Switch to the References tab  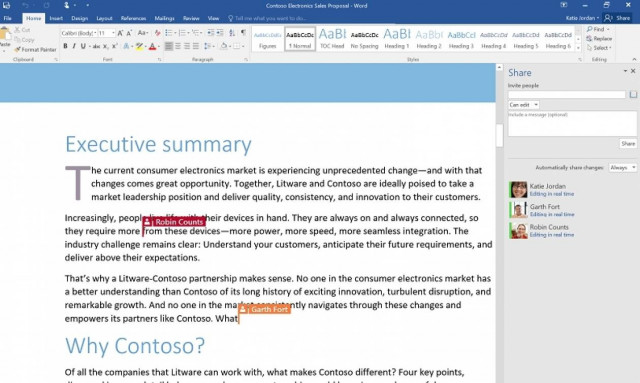pos(133,18)
